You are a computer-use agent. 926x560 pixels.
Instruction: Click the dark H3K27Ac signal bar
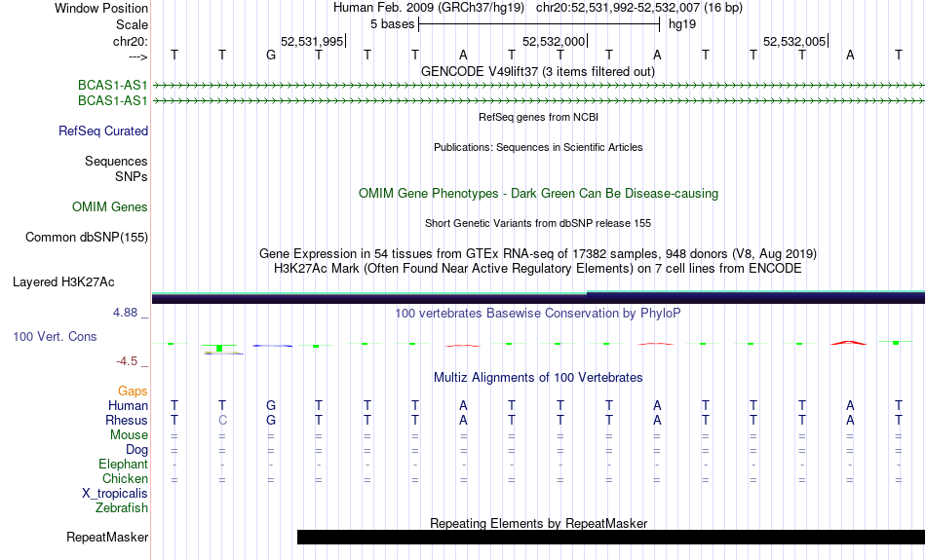[x=538, y=297]
